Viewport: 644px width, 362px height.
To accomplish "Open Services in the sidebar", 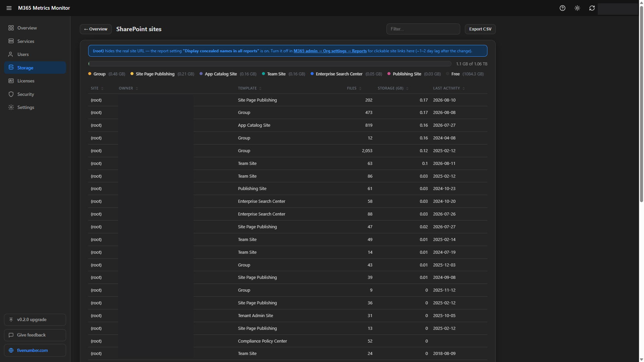I will coord(35,41).
